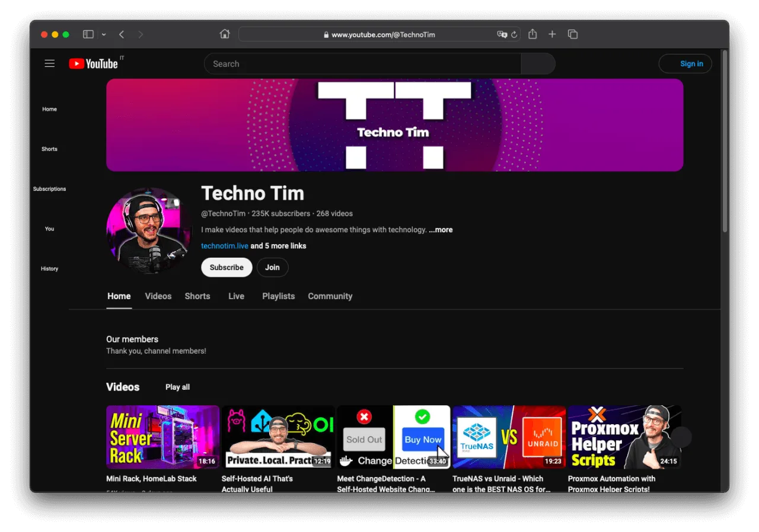This screenshot has height=532, width=759.
Task: Select the channel Home tab
Action: 119,296
